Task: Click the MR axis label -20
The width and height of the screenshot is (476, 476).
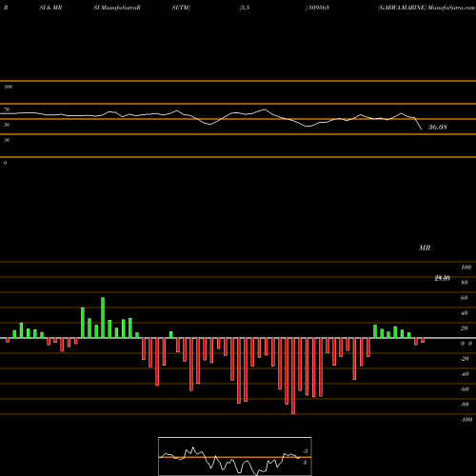Action: (x=465, y=359)
